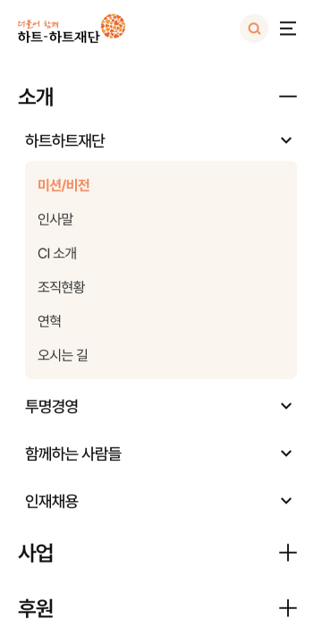322x644 pixels.
Task: Open the 연혁 history link
Action: pos(50,321)
